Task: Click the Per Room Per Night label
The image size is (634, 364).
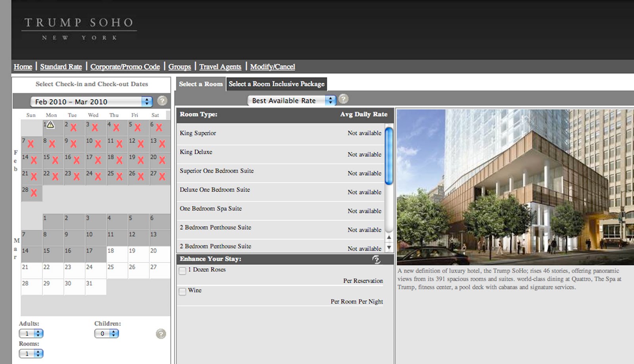Action: 357,302
